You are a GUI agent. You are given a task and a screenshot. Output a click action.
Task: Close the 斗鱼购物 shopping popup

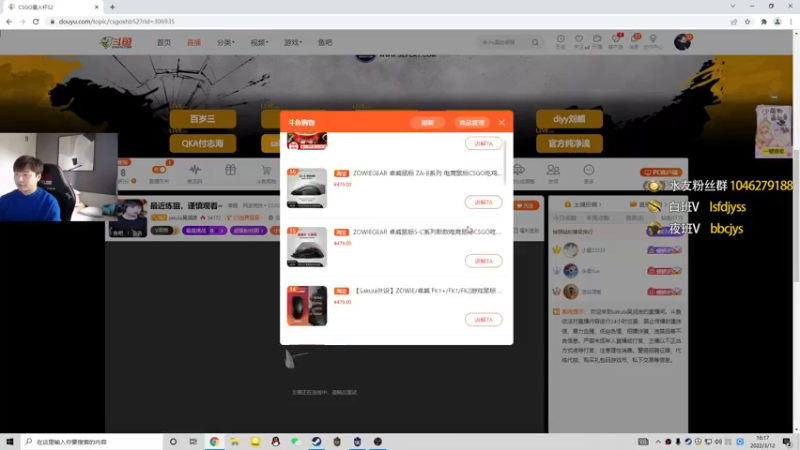pyautogui.click(x=502, y=122)
